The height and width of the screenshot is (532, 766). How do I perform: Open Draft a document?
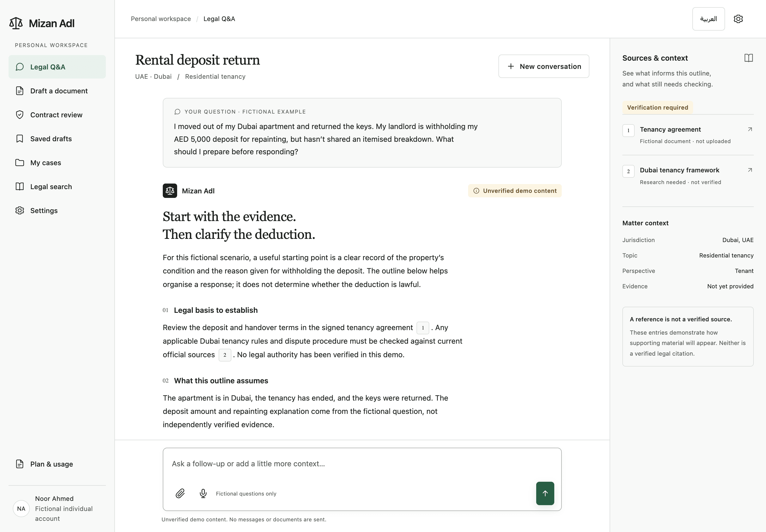click(57, 91)
